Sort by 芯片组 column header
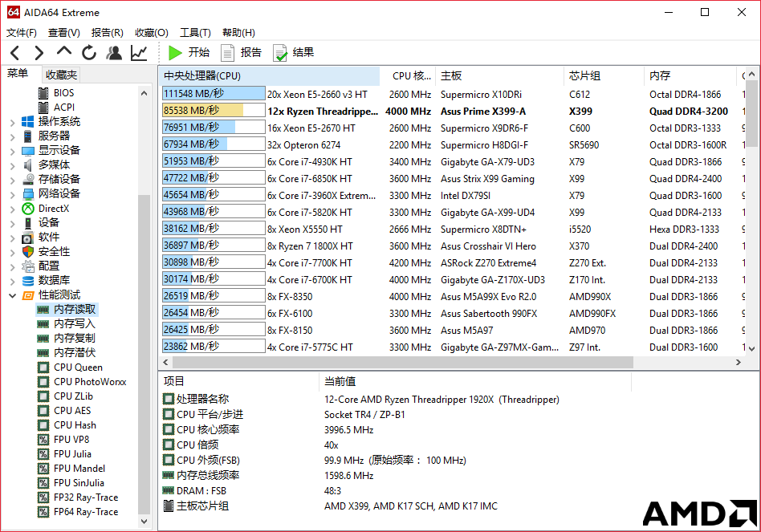761x532 pixels. (x=604, y=76)
